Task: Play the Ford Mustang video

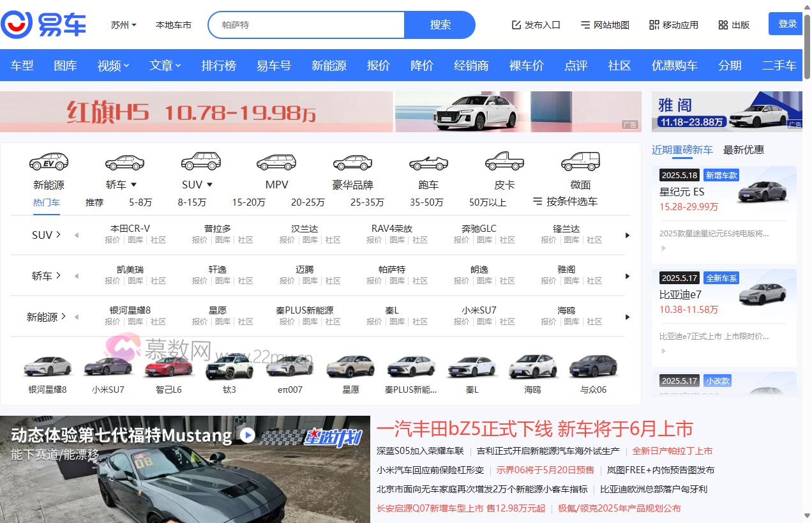Action: 248,437
